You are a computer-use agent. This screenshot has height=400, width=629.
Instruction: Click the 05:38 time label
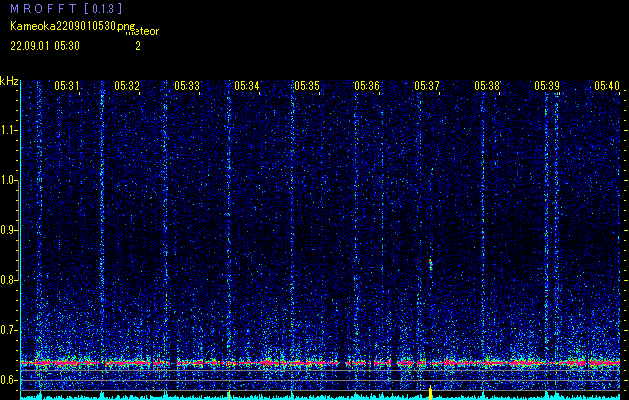tap(487, 85)
